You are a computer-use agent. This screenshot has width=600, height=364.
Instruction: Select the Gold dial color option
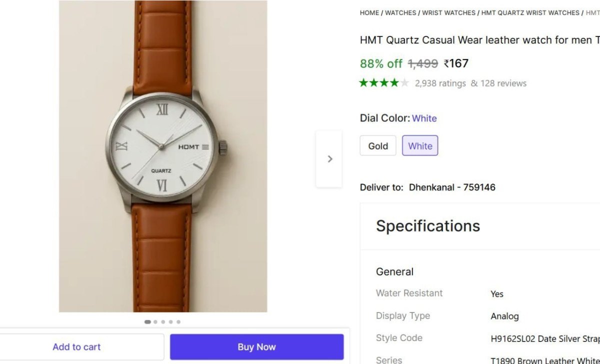tap(377, 145)
